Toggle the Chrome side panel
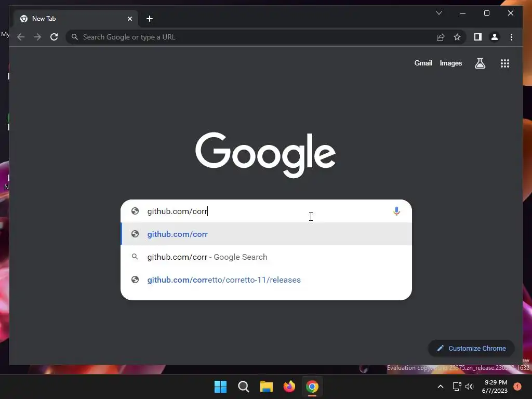Viewport: 532px width, 399px height. (x=478, y=37)
